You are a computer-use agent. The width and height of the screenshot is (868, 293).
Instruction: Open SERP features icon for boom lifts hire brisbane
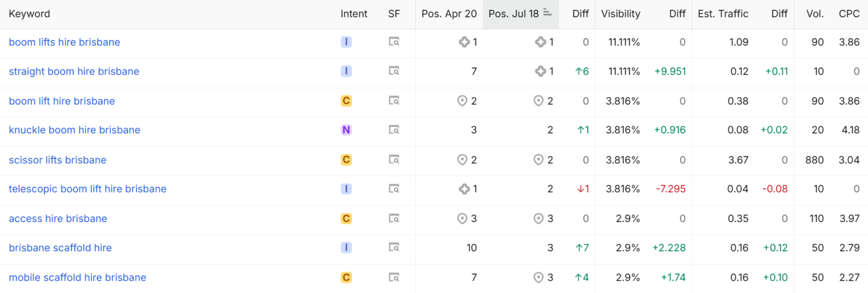(394, 42)
